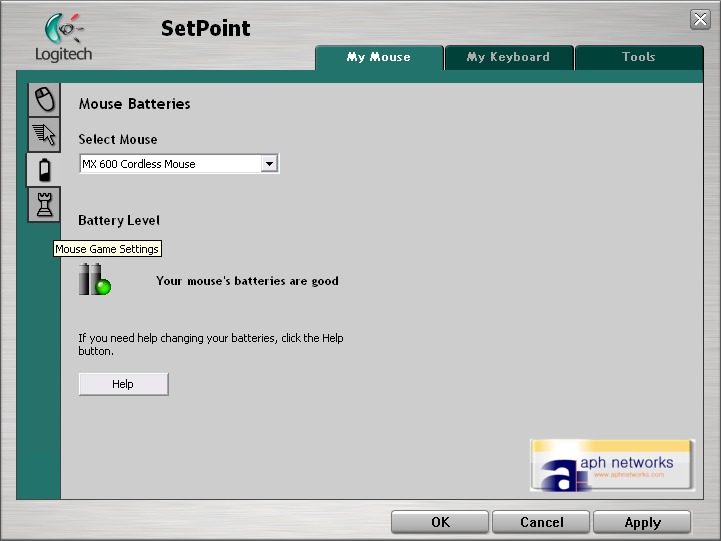Image resolution: width=721 pixels, height=541 pixels.
Task: Click the batteries are good status text
Action: (x=247, y=281)
